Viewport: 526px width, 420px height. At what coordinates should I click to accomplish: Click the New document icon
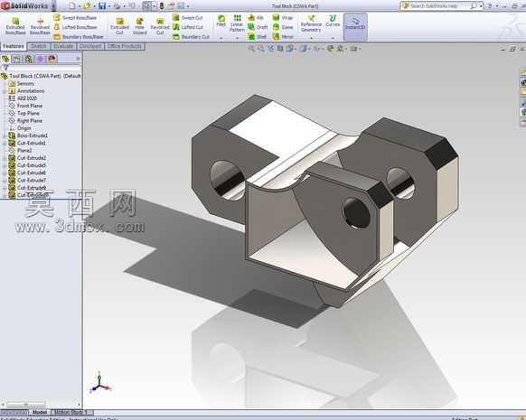[x=72, y=5]
